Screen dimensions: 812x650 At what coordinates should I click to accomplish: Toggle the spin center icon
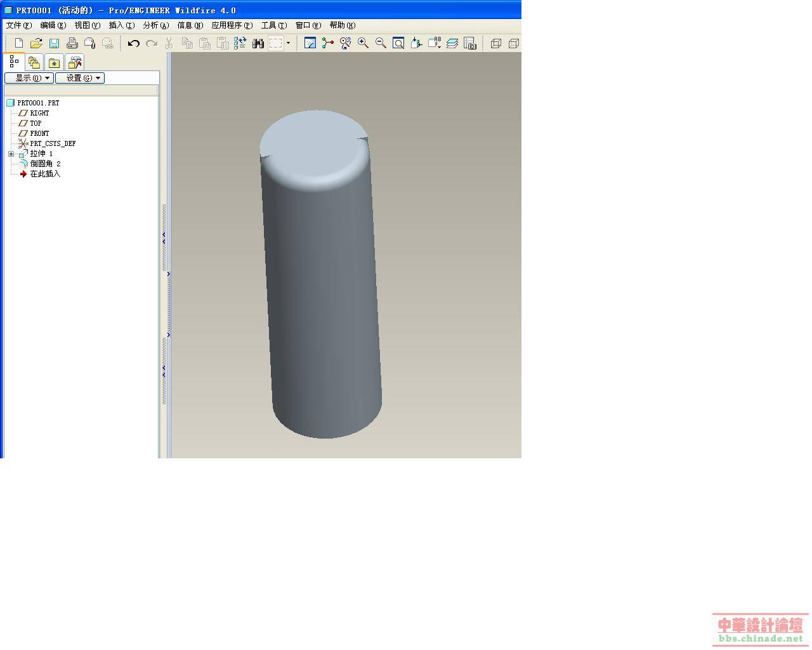coord(327,43)
